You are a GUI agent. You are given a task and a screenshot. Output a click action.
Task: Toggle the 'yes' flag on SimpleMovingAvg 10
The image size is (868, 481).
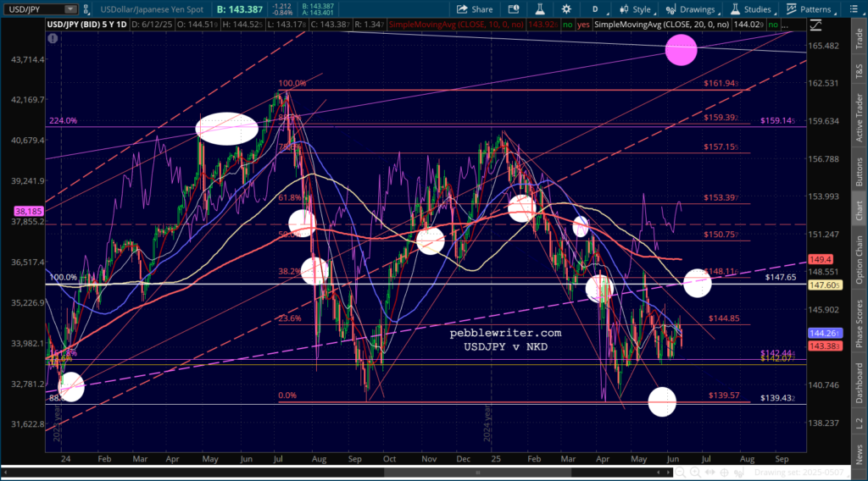click(x=583, y=25)
